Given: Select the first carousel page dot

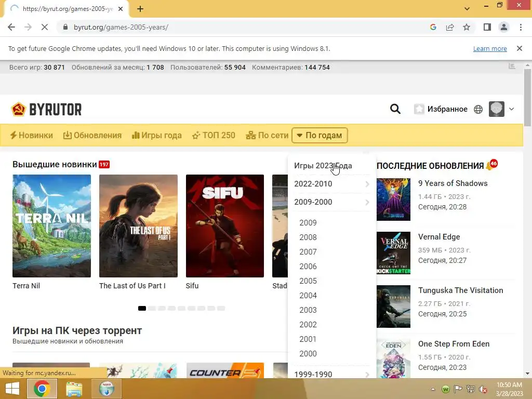Looking at the screenshot, I should click(x=142, y=309).
